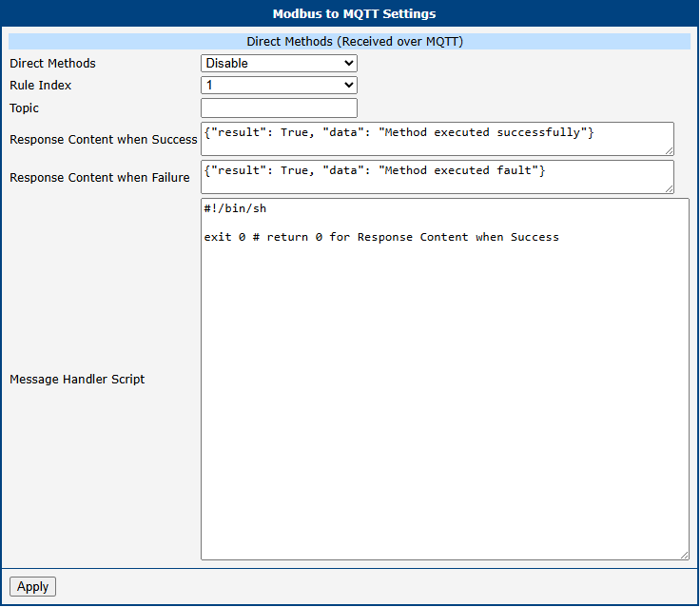Click the 'exit 0' script line

point(381,237)
